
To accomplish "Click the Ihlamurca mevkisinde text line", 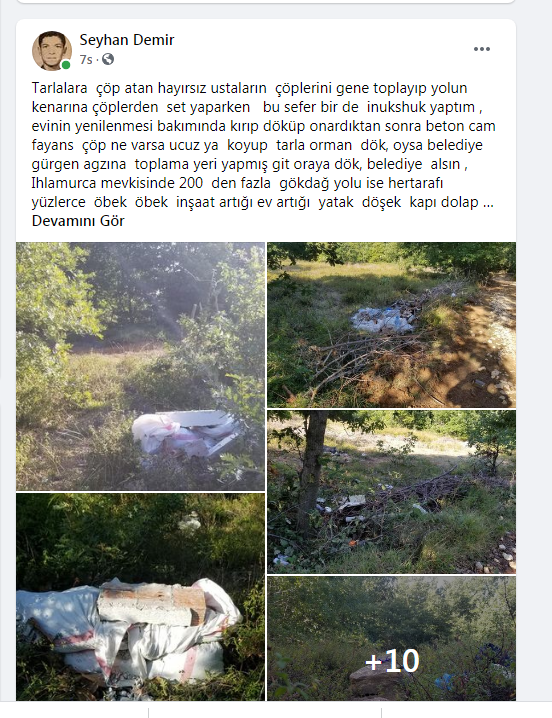I will (x=237, y=183).
